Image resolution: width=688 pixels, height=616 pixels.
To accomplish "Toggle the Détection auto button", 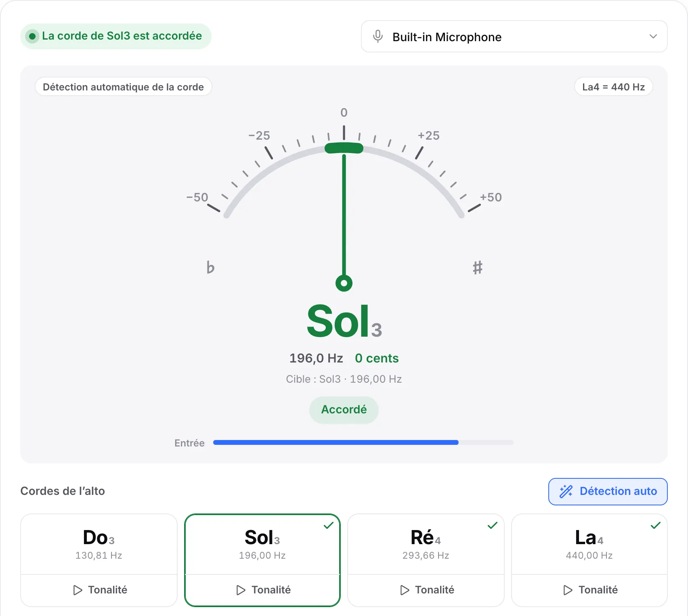I will pos(608,491).
